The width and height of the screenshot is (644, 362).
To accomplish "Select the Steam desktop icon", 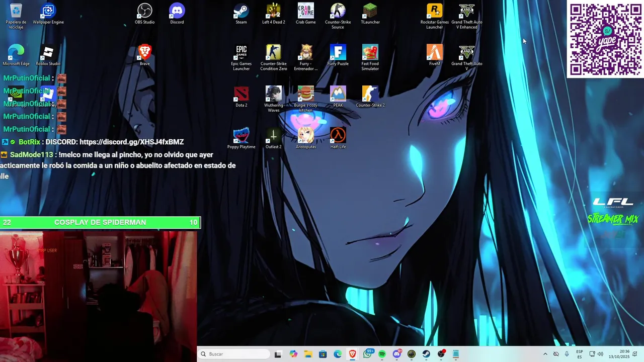I will pyautogui.click(x=242, y=14).
